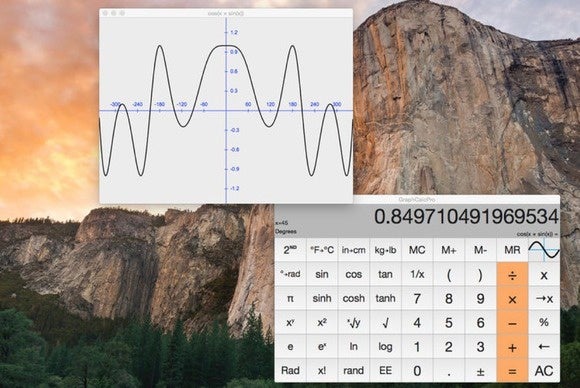Insert variable x beside divide key

point(544,274)
